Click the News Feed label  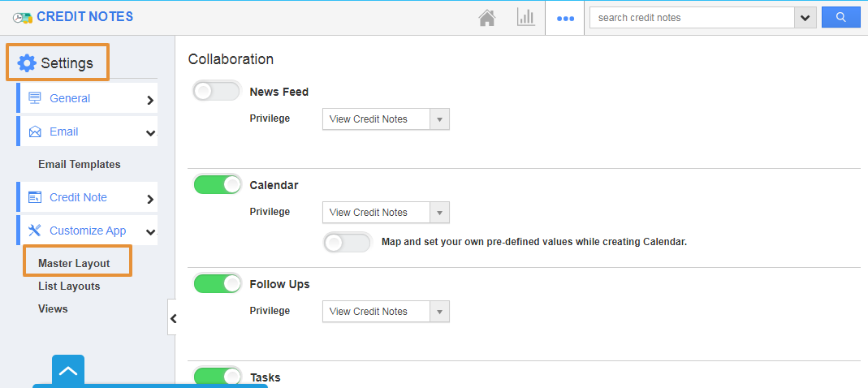[x=279, y=92]
